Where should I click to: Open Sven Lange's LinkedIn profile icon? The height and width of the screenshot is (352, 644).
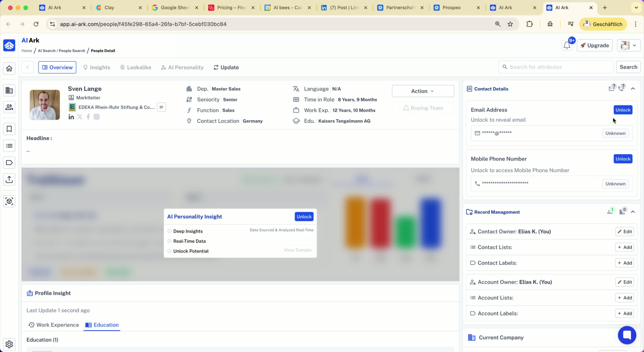71,117
